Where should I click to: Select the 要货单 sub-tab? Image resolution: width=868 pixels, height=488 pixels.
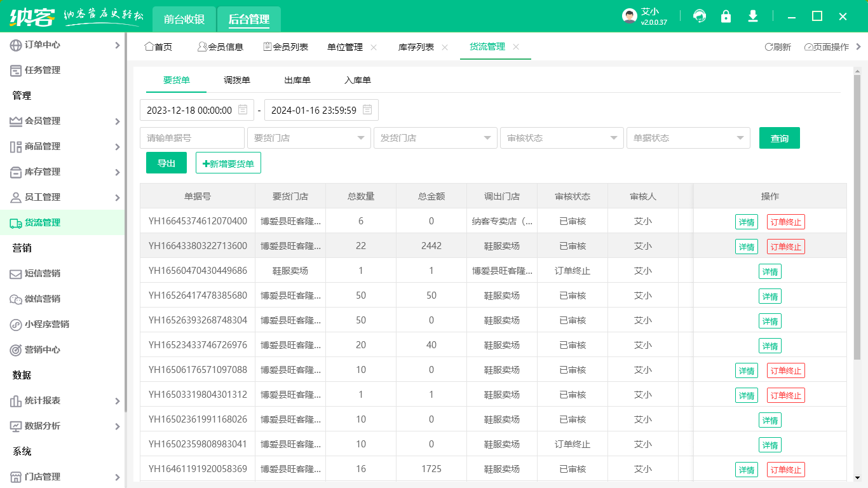tap(177, 80)
